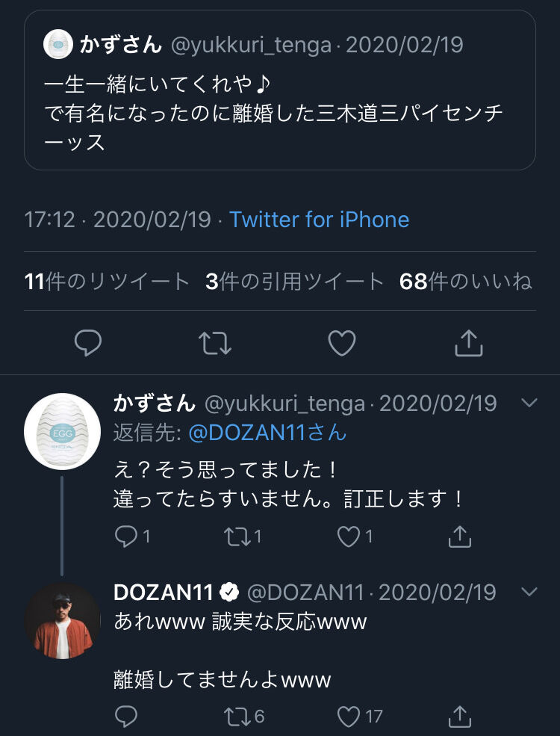Open options chevron on かずさん's reply

coord(529,403)
